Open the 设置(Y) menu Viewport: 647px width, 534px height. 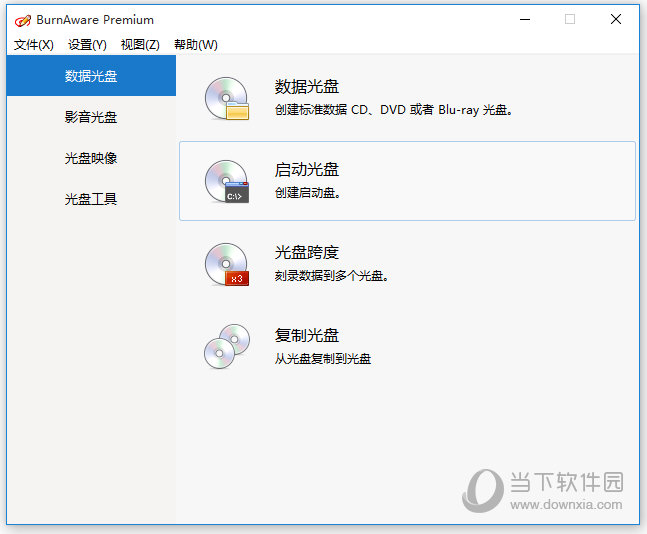[87, 45]
